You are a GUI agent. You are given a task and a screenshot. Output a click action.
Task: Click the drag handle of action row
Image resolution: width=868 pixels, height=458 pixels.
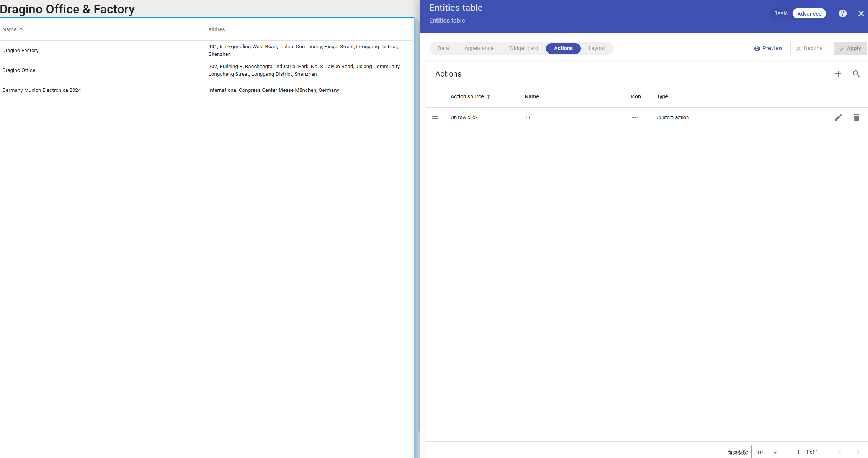click(435, 117)
